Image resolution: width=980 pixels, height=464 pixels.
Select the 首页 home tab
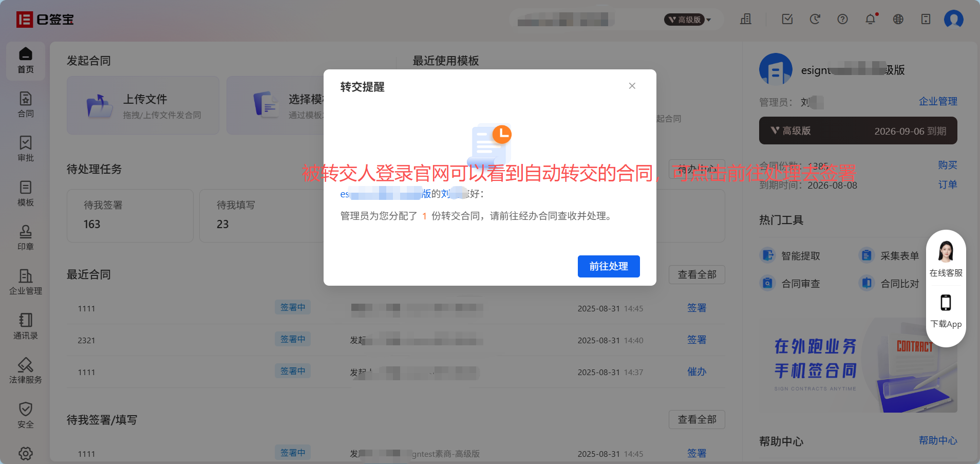pyautogui.click(x=26, y=61)
